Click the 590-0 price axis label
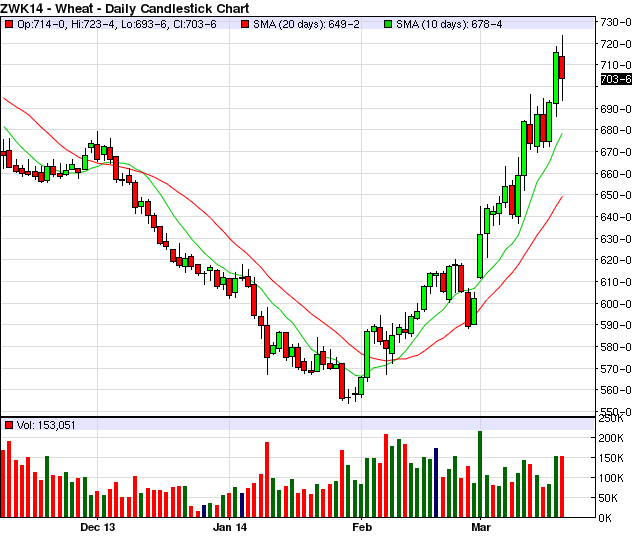 coord(616,325)
